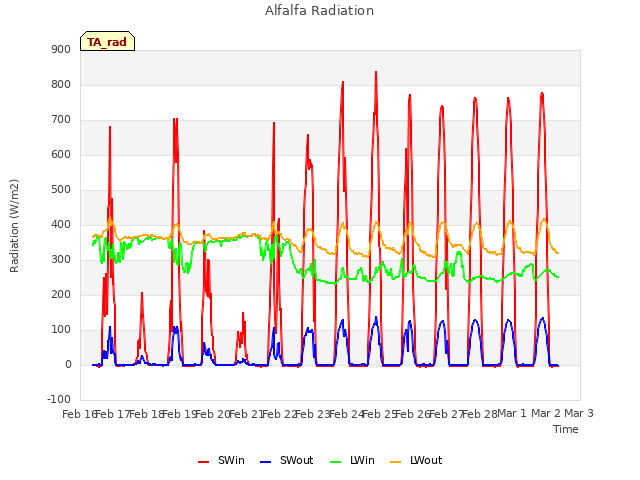Click the chart title Alfalfa Radiation
The image size is (640, 480).
319,11
